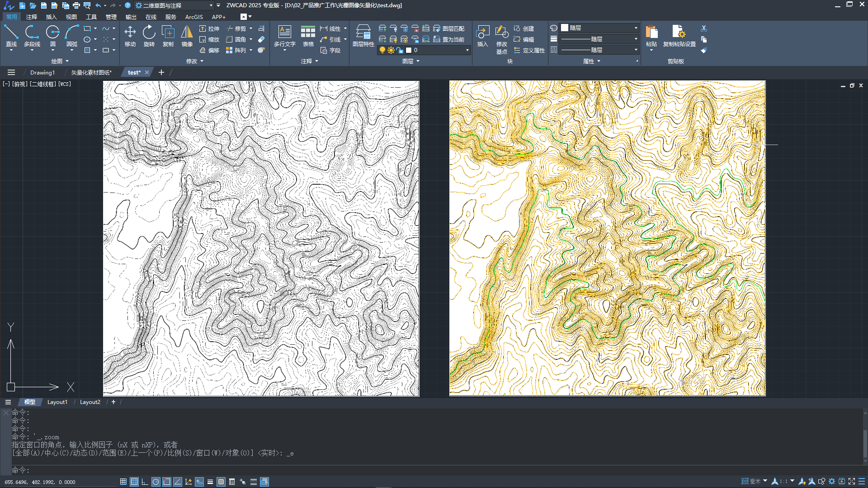Open the 视图 ribbon tab
This screenshot has height=488, width=868.
[71, 17]
